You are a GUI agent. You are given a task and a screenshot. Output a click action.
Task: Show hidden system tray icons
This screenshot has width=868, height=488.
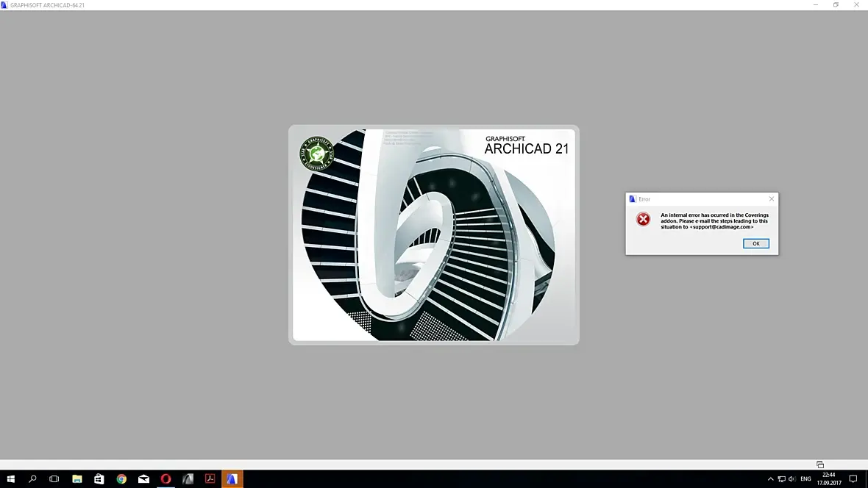[770, 479]
